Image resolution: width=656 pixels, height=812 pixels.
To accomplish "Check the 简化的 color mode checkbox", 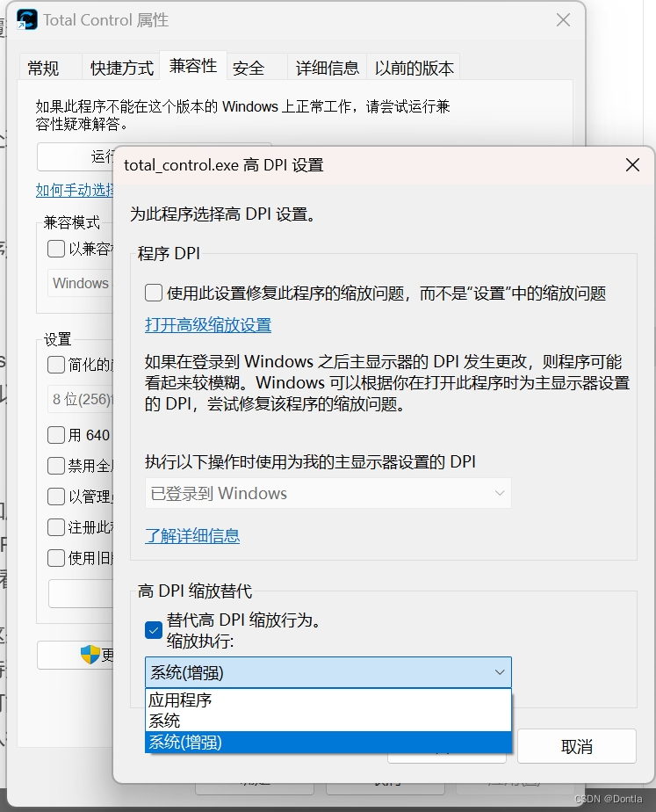I will point(56,365).
